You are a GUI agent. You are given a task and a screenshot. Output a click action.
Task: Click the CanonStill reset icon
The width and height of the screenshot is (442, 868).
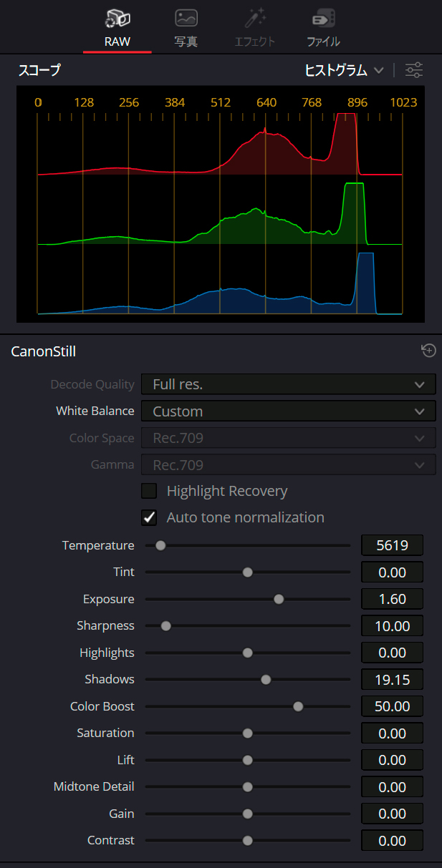[x=428, y=351]
